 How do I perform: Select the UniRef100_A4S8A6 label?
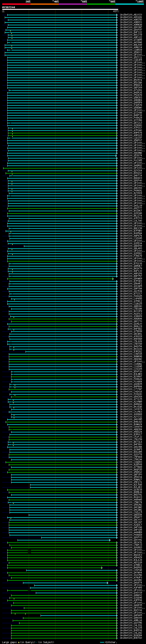131,42
